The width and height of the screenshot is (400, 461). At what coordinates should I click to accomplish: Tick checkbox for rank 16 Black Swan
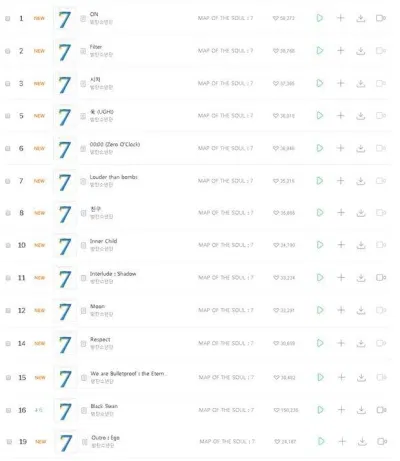[x=8, y=410]
